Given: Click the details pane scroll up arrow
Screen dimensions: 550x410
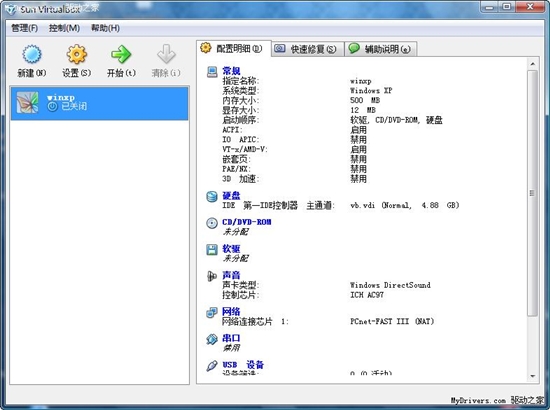Looking at the screenshot, I should tap(532, 64).
